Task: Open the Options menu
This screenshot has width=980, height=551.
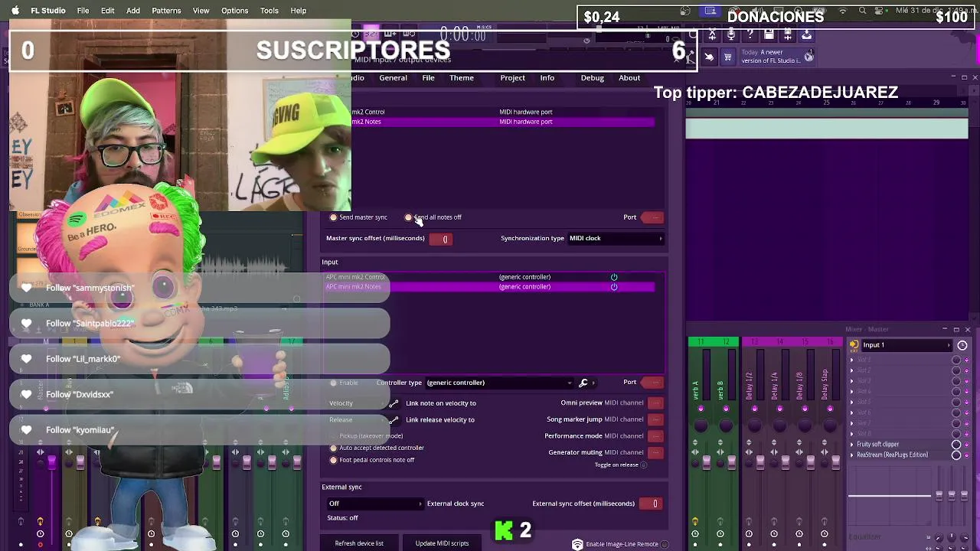Action: tap(234, 11)
